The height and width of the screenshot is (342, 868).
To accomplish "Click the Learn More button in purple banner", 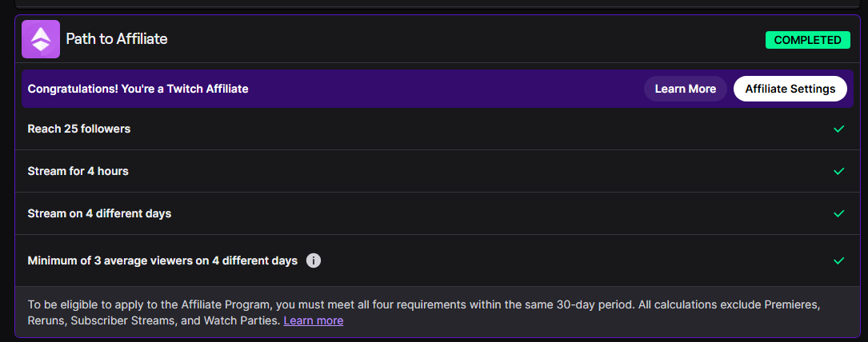I will 686,89.
